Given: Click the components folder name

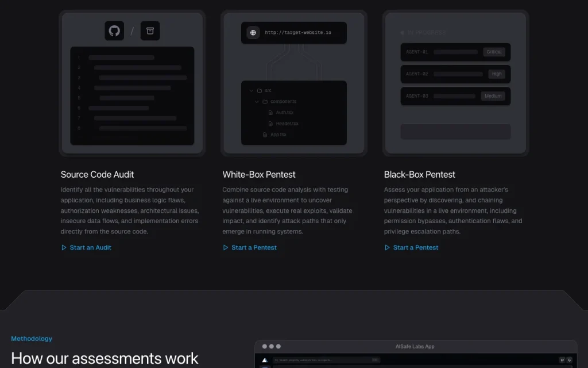Looking at the screenshot, I should tap(284, 101).
